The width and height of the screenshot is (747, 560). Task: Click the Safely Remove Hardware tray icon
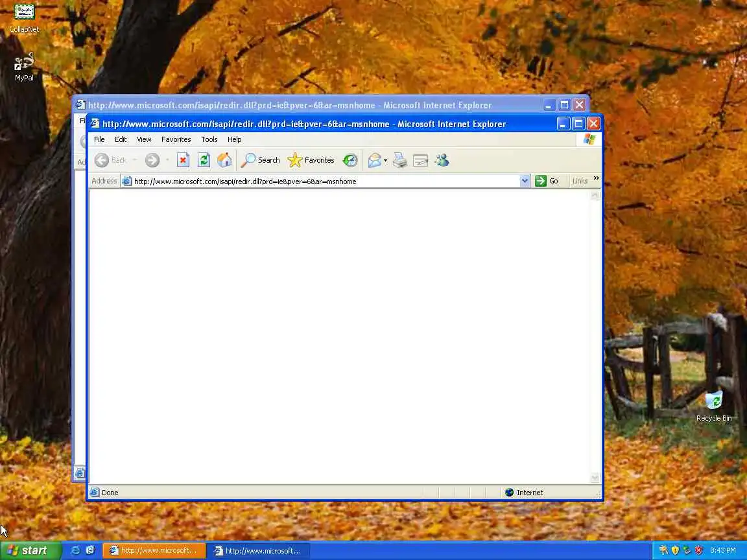(x=687, y=550)
